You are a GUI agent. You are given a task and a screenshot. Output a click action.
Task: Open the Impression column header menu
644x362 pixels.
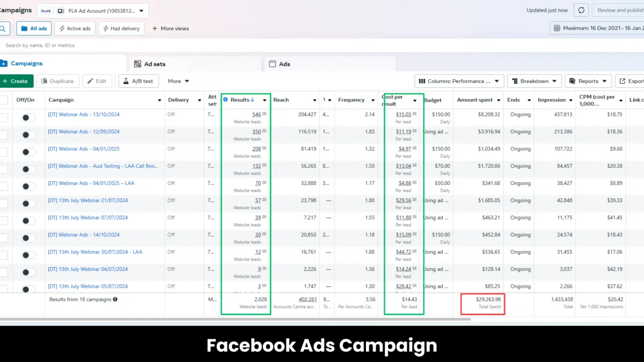pyautogui.click(x=570, y=100)
